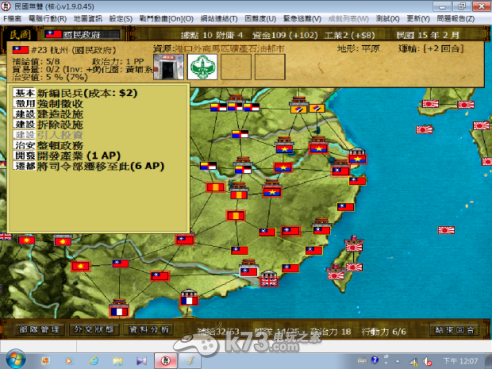Click the greyed 引入投資 action

tap(48, 135)
